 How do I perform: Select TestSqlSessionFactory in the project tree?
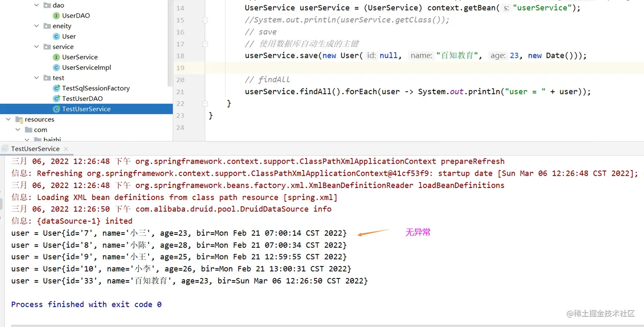pos(96,88)
